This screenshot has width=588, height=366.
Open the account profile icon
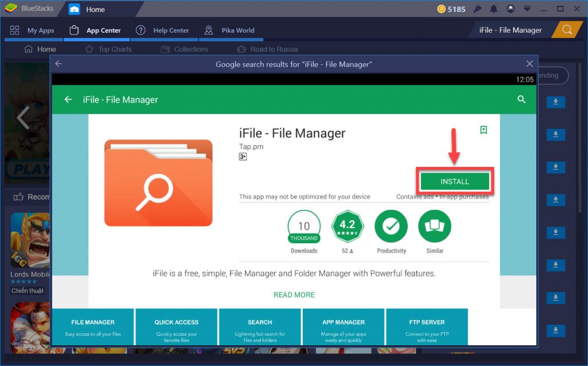pyautogui.click(x=510, y=9)
